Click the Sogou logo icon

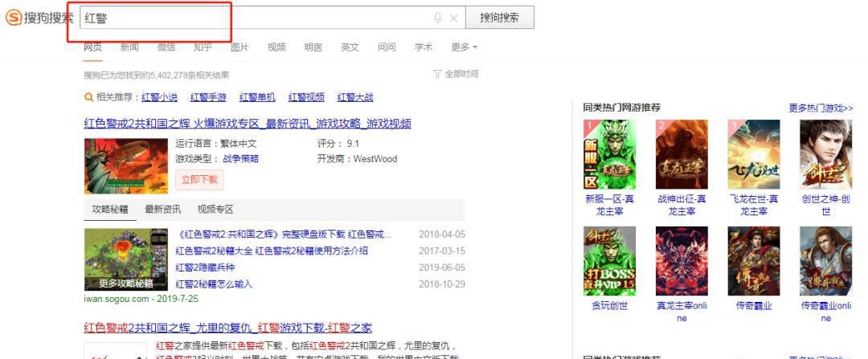[14, 18]
